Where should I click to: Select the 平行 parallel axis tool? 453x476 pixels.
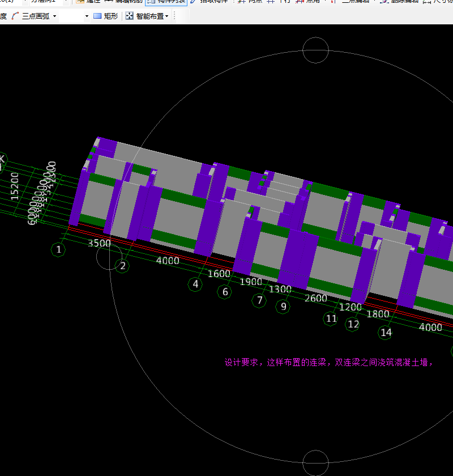(x=279, y=1)
